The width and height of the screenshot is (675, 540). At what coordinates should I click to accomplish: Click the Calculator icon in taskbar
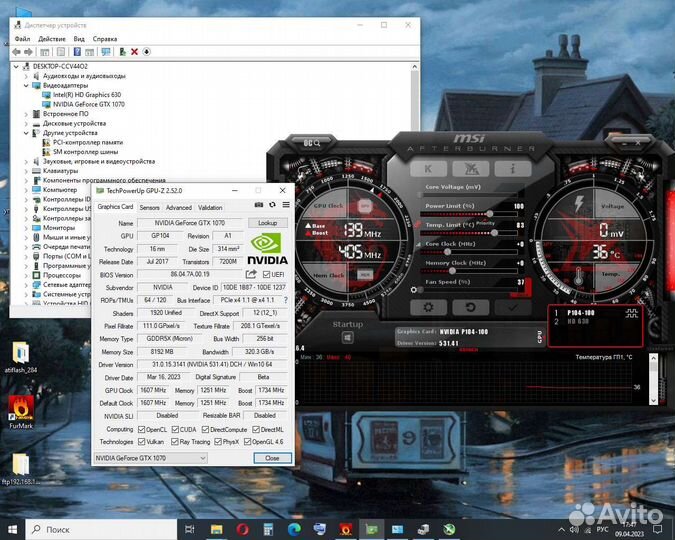[268, 529]
